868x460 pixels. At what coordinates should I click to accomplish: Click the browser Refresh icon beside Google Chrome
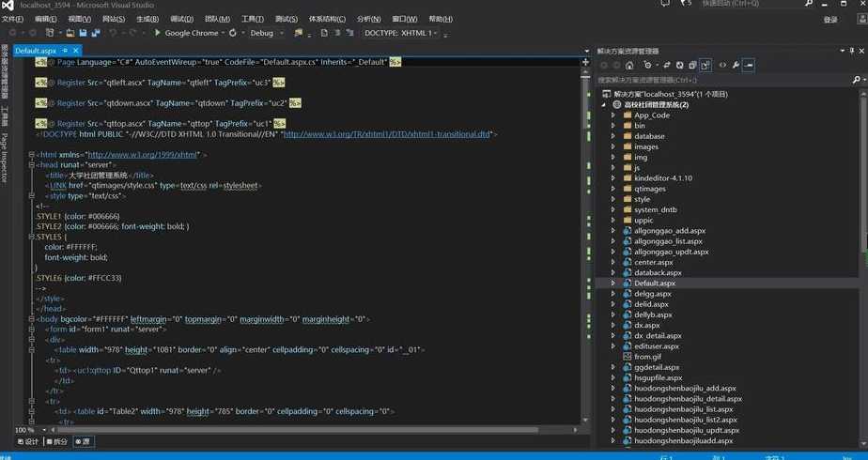tap(233, 33)
